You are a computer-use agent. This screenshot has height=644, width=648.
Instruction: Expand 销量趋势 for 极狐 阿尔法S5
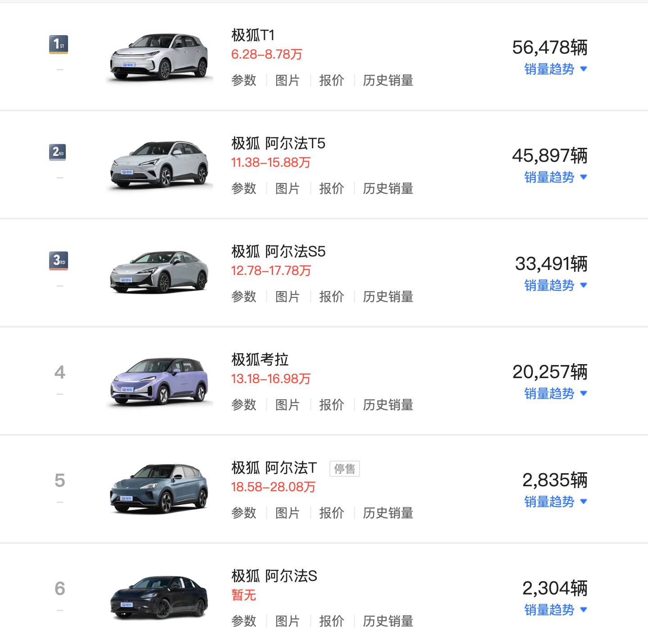555,285
